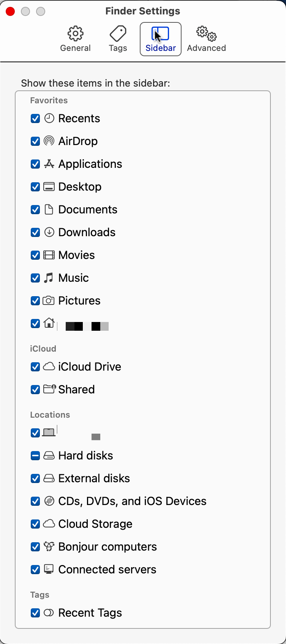Screen dimensions: 286x644
Task: Uncheck Shared under iCloud
Action: 35,389
